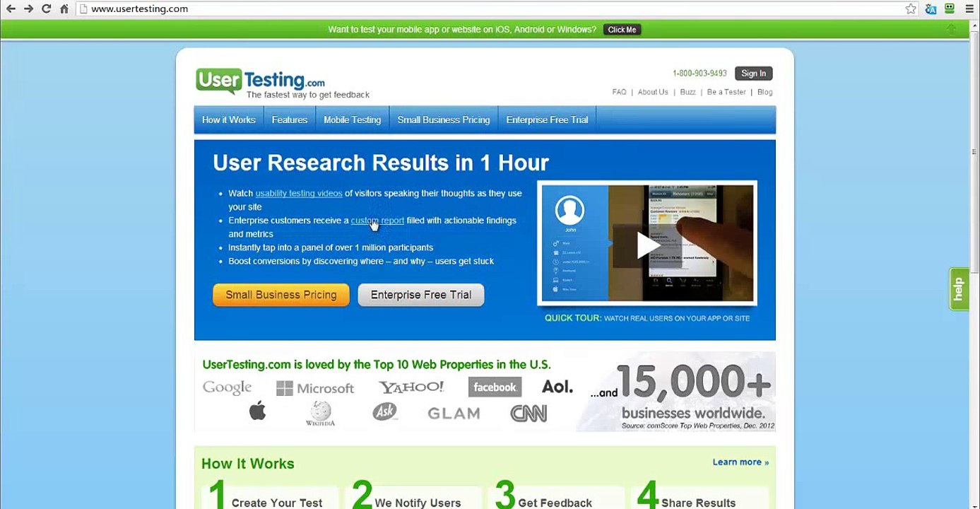Follow the usability testing videos link
Screen dimensions: 980x509
pyautogui.click(x=299, y=193)
